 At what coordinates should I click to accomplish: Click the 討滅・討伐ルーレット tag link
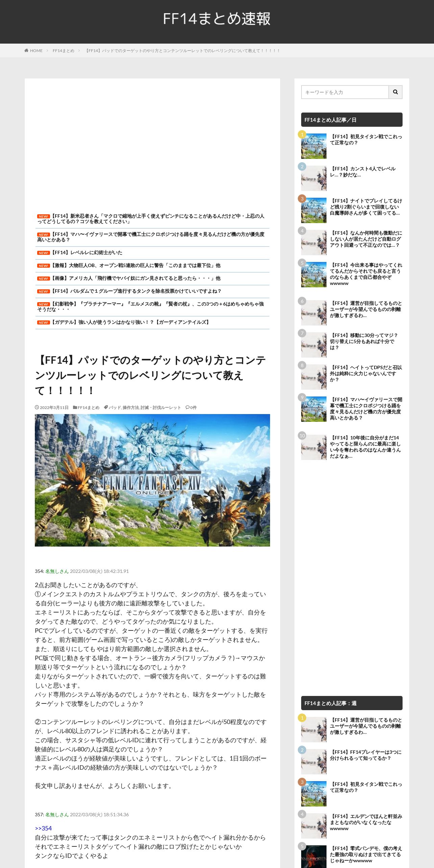tap(161, 408)
